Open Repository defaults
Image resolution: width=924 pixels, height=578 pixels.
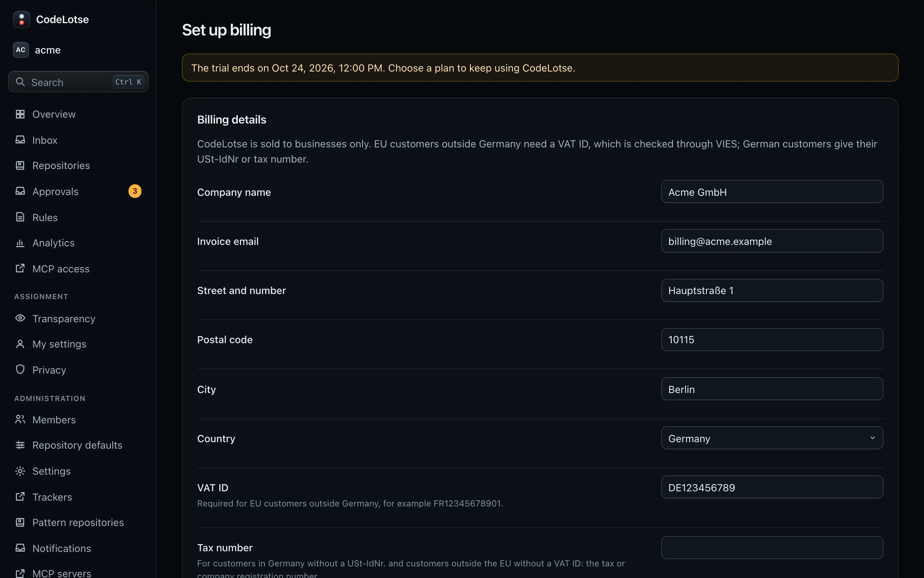(x=78, y=445)
